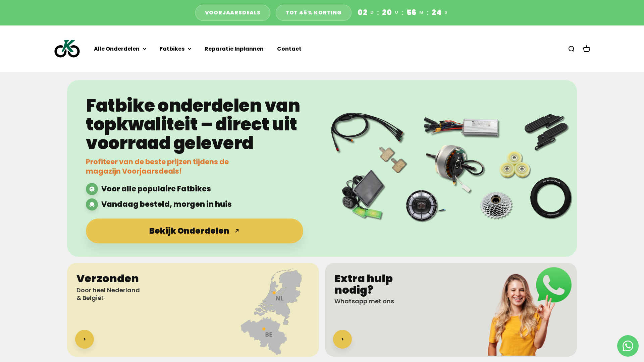Click the arrow button on Extra hulp card
644x362 pixels.
[x=342, y=339]
